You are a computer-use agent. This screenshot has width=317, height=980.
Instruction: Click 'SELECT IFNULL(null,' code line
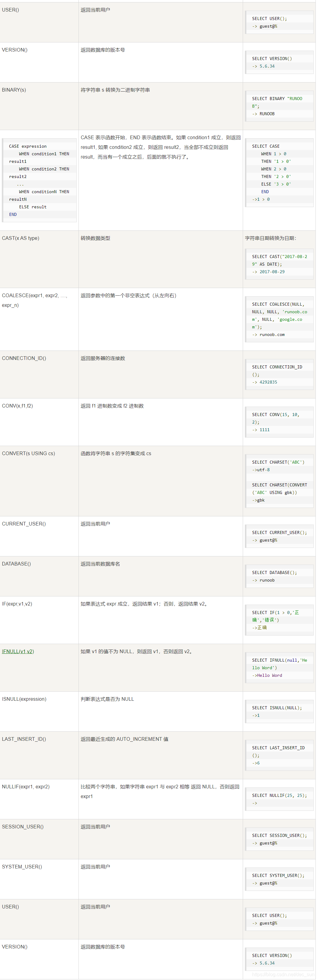279,660
